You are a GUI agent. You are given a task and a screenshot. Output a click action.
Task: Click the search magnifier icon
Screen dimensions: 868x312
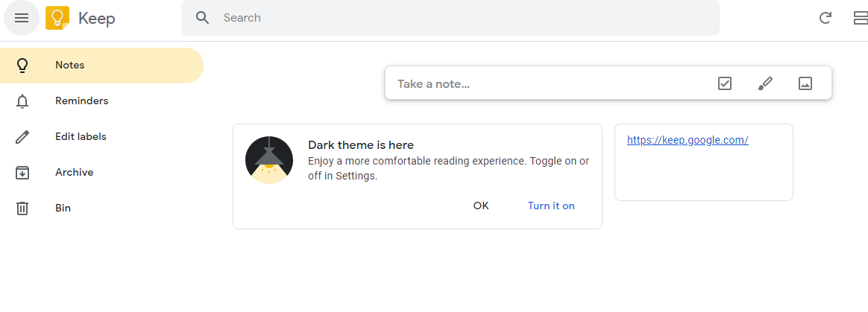203,18
